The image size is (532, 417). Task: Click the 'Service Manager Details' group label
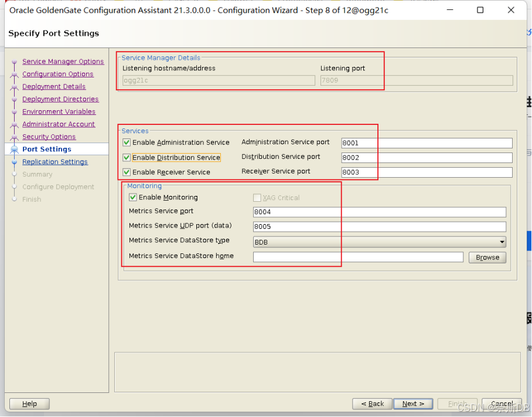point(161,57)
